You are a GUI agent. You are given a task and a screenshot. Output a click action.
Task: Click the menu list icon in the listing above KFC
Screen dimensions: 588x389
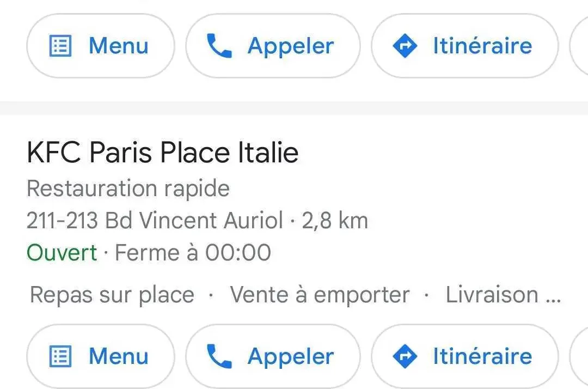pos(60,46)
